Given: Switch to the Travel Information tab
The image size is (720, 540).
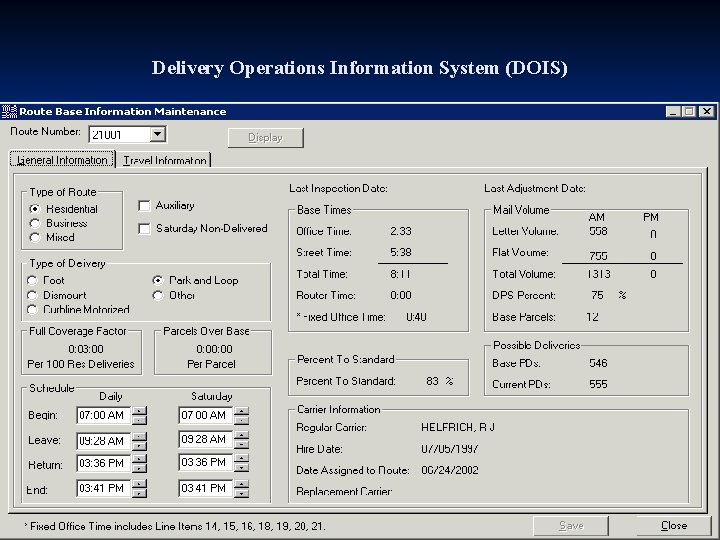Looking at the screenshot, I should click(165, 160).
